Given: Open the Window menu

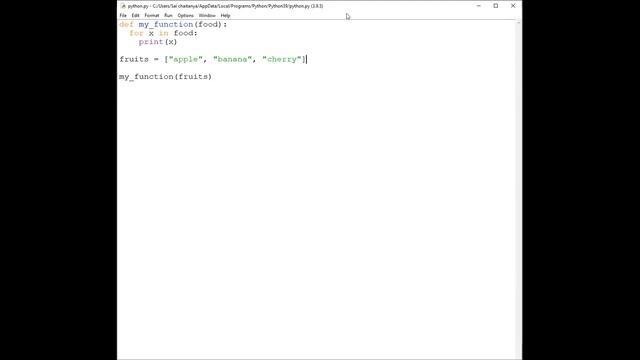Looking at the screenshot, I should (x=207, y=16).
